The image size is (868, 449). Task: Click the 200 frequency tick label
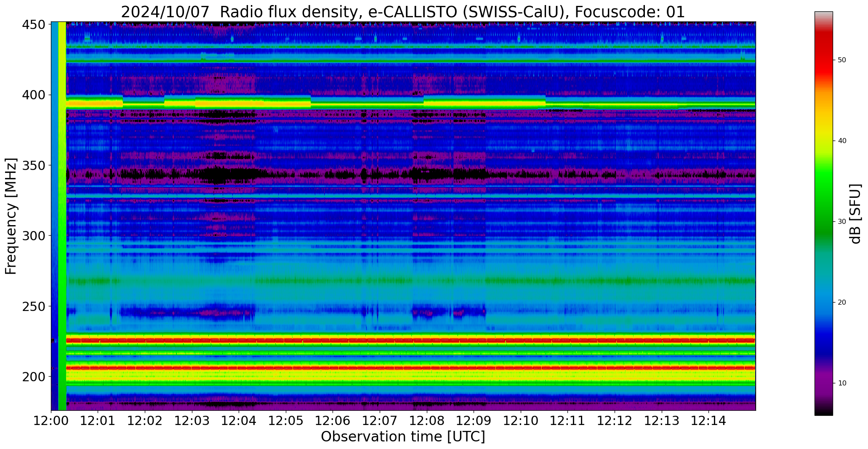click(33, 377)
